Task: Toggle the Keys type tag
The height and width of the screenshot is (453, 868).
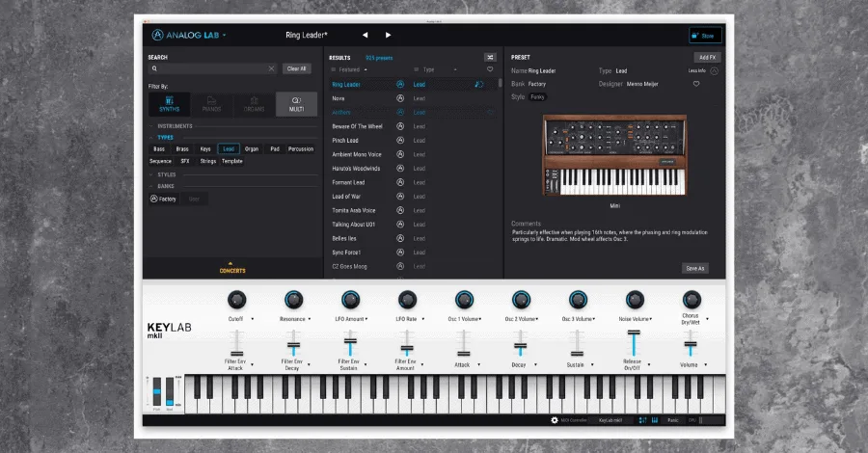Action: pos(205,148)
